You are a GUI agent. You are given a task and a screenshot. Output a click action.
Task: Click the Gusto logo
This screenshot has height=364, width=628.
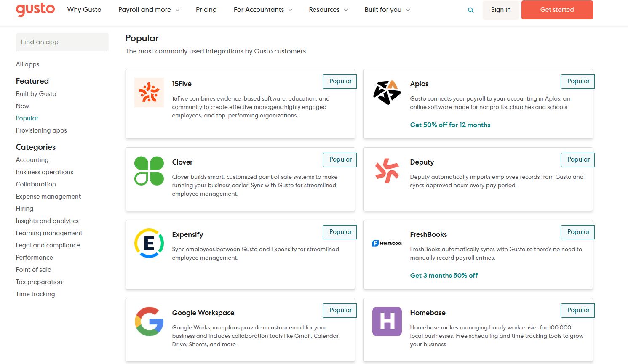click(x=35, y=9)
